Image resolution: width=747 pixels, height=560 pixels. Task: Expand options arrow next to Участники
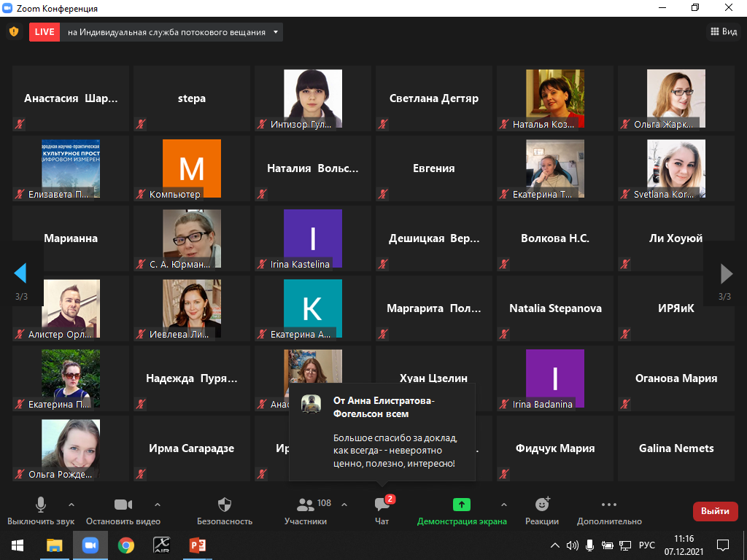pos(344,505)
